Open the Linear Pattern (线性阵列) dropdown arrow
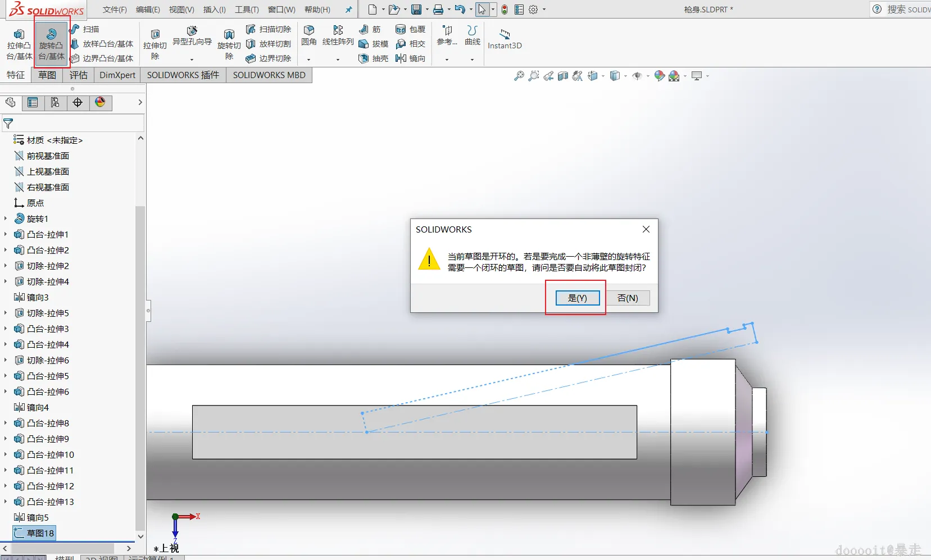 click(338, 59)
